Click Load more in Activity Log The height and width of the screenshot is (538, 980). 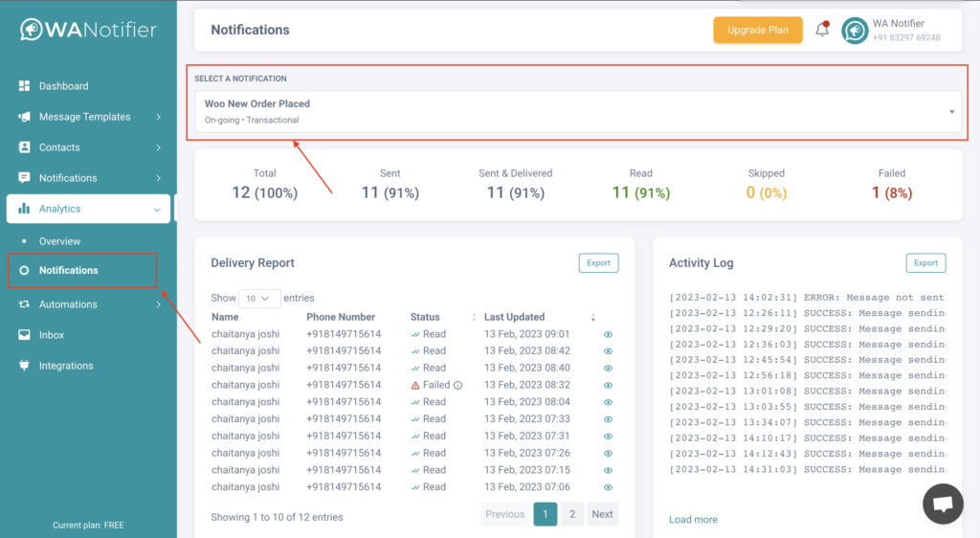click(693, 519)
